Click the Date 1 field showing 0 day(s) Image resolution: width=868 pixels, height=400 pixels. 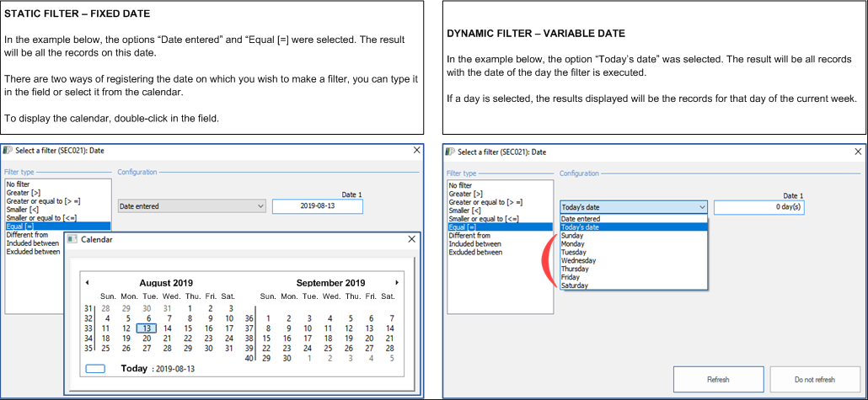pos(758,207)
